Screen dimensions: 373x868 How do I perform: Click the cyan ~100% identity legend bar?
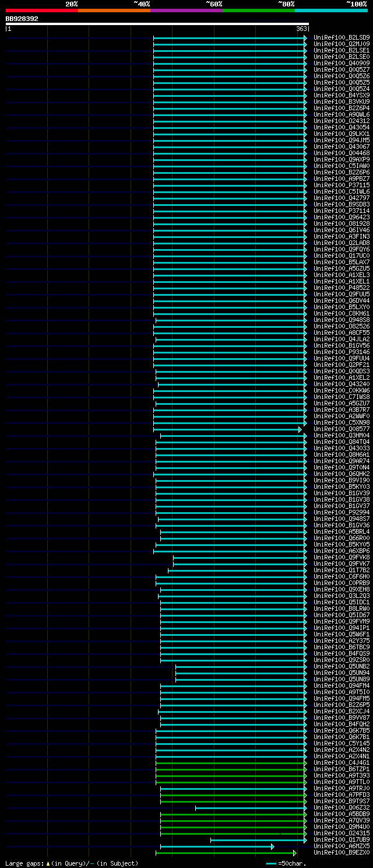coord(331,10)
